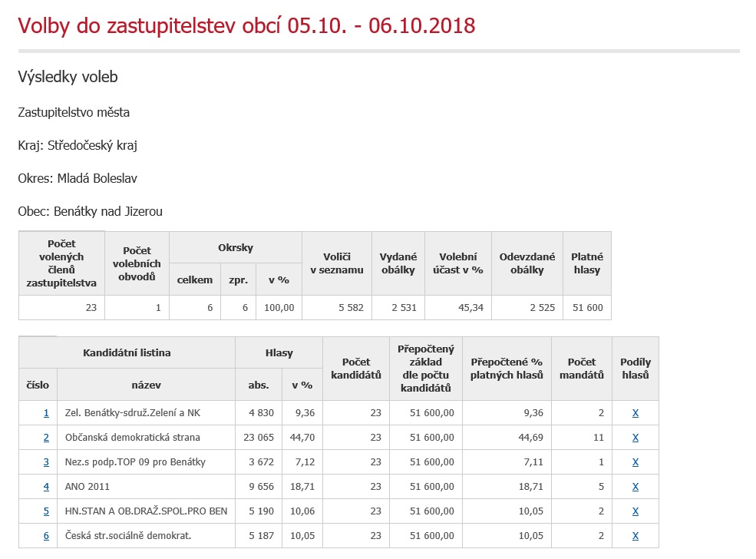Click candidate list number 5 link
The height and width of the screenshot is (559, 756).
tap(46, 511)
